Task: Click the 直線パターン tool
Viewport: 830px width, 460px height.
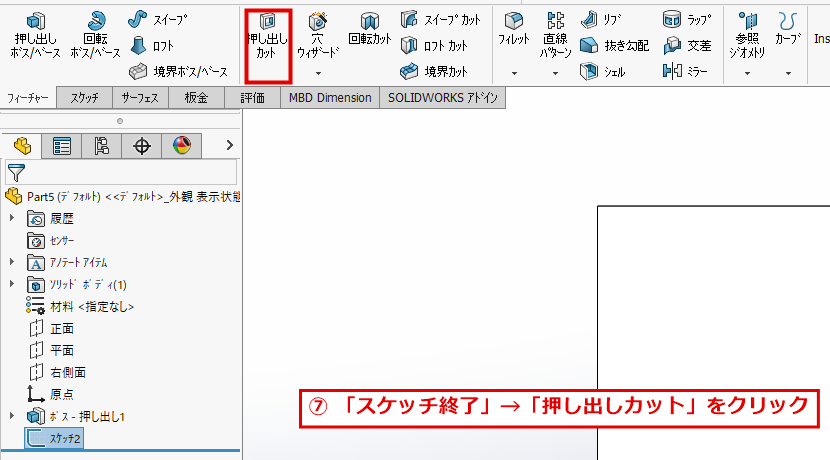Action: [x=555, y=35]
